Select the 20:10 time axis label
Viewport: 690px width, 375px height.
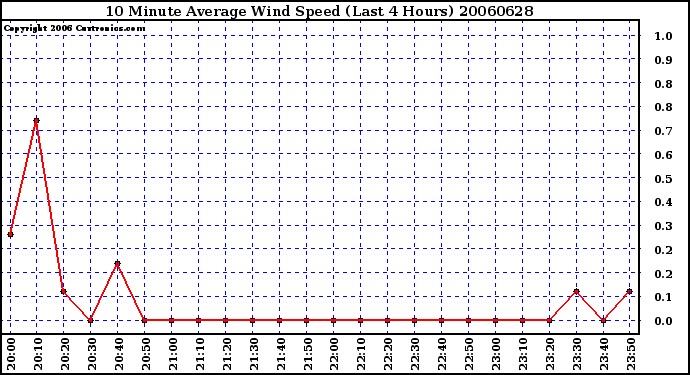click(x=37, y=354)
